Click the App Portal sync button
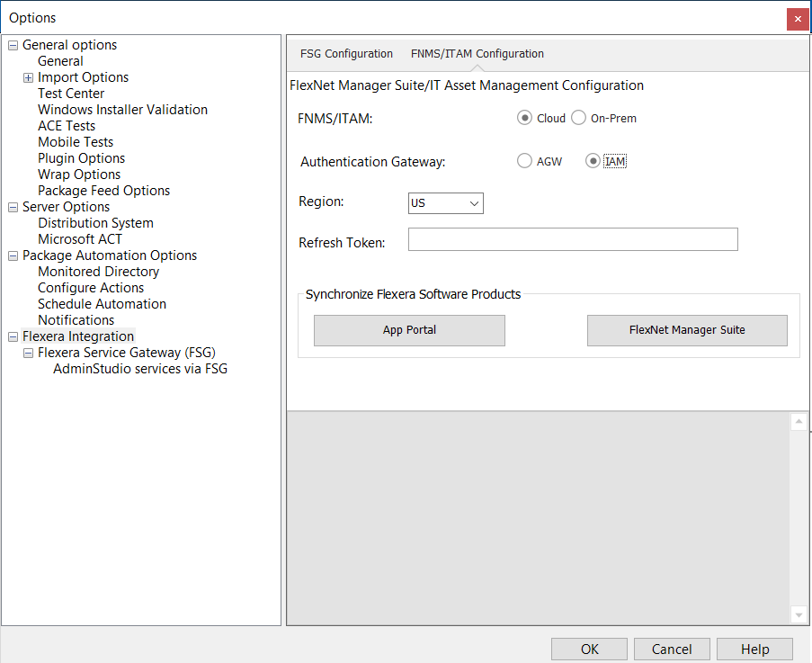The width and height of the screenshot is (812, 663). coord(409,330)
